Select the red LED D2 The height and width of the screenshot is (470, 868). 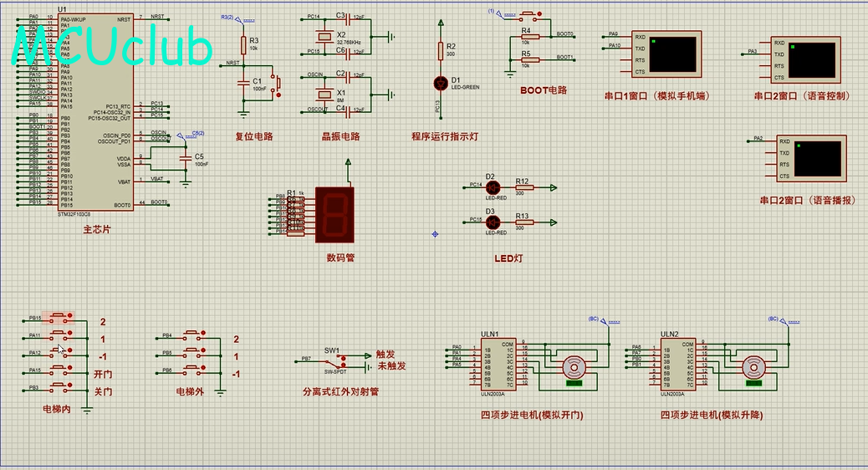point(492,187)
